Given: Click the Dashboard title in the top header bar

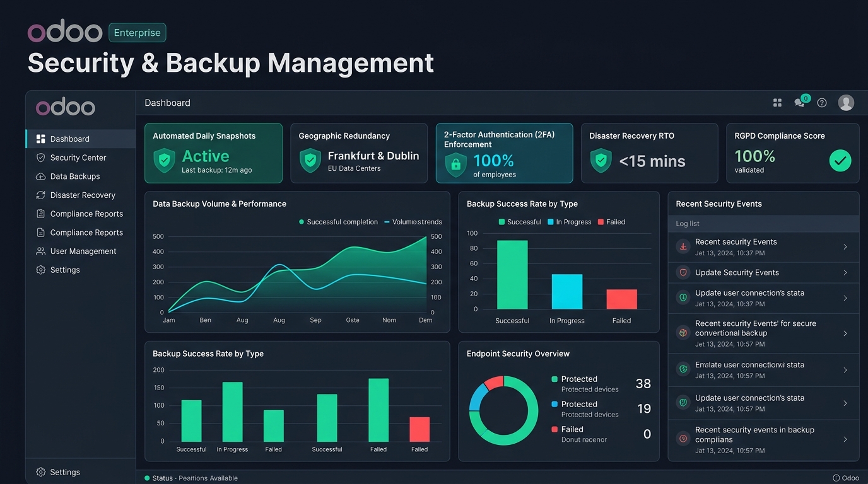Looking at the screenshot, I should 167,103.
